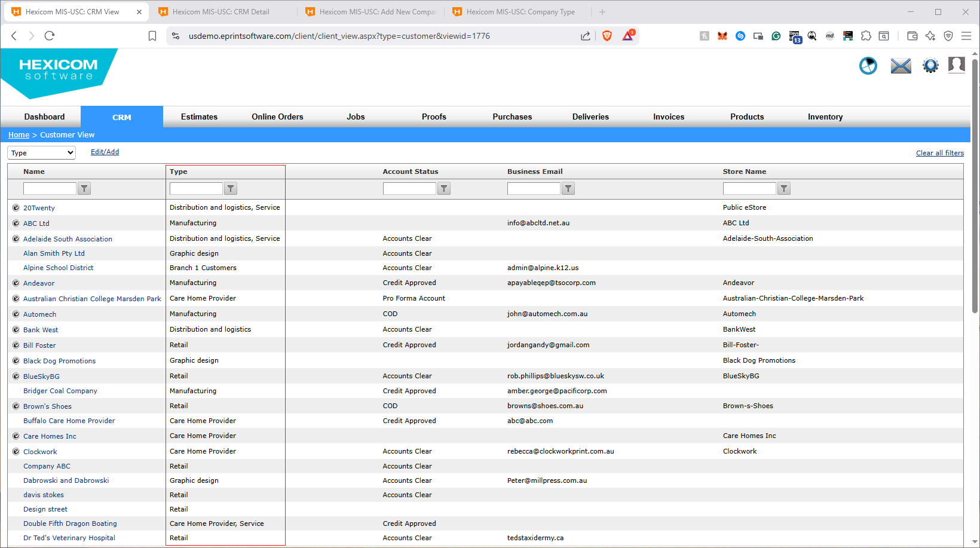The image size is (980, 548).
Task: Click the Type column filter icon
Action: pos(231,189)
